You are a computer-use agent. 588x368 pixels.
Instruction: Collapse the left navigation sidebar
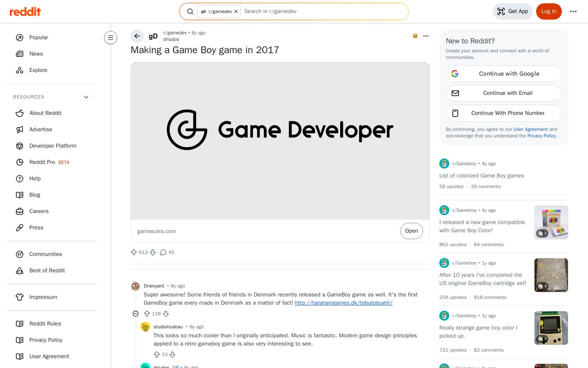111,38
